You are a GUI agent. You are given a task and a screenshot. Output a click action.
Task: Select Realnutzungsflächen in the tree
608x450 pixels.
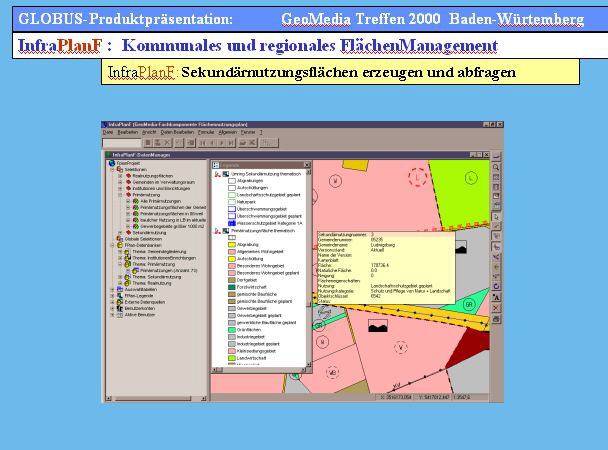tap(153, 176)
